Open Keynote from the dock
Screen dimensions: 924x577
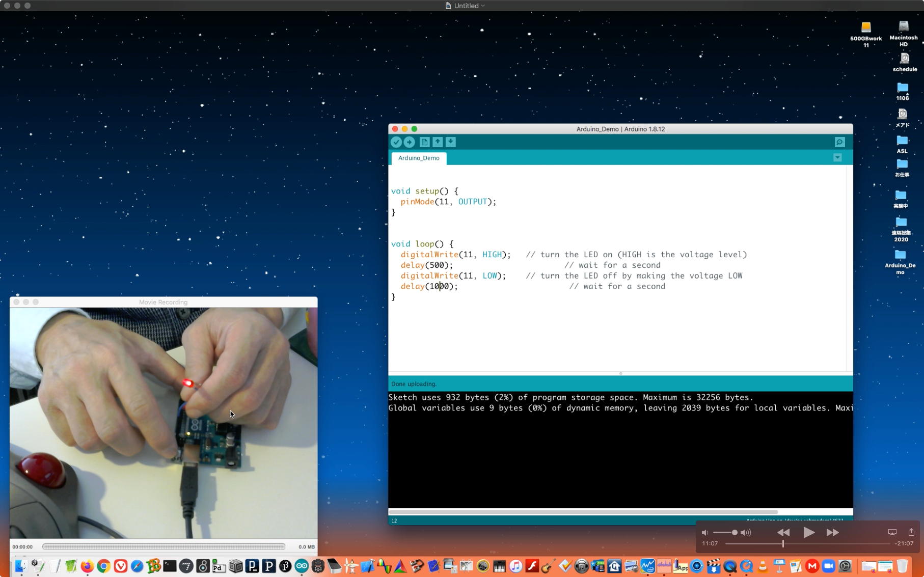[x=779, y=566]
